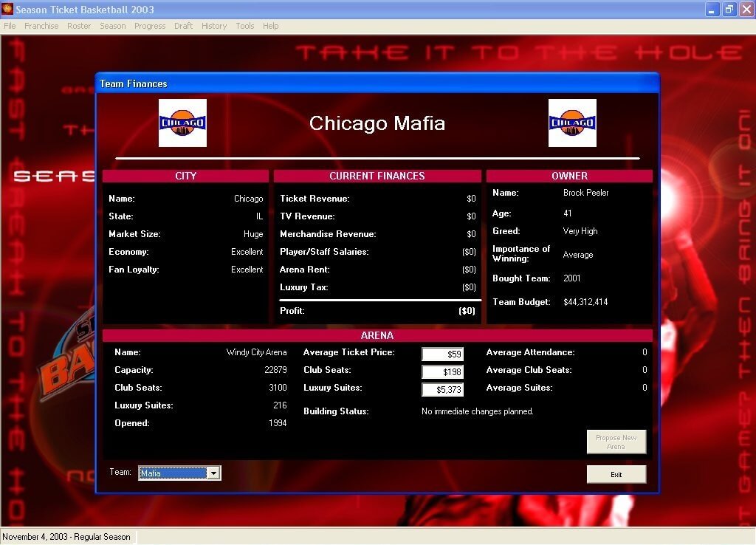Click the Merchandise Revenue label

point(328,234)
